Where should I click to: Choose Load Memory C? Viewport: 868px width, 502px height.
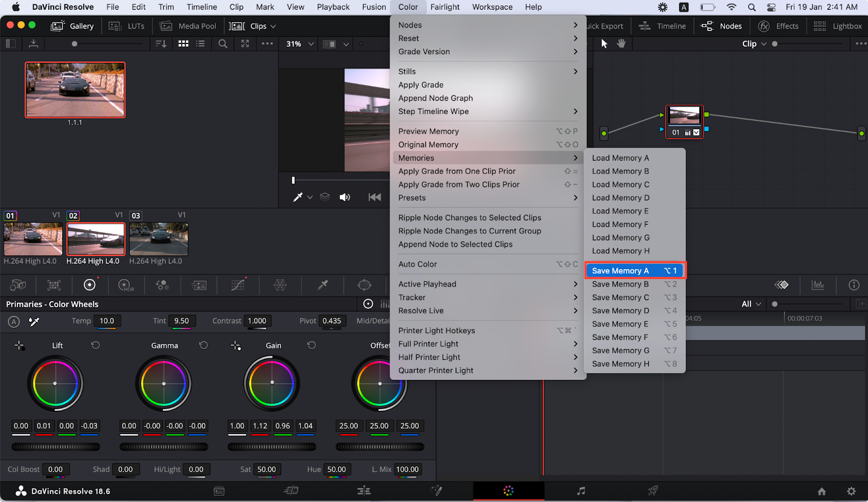point(635,185)
